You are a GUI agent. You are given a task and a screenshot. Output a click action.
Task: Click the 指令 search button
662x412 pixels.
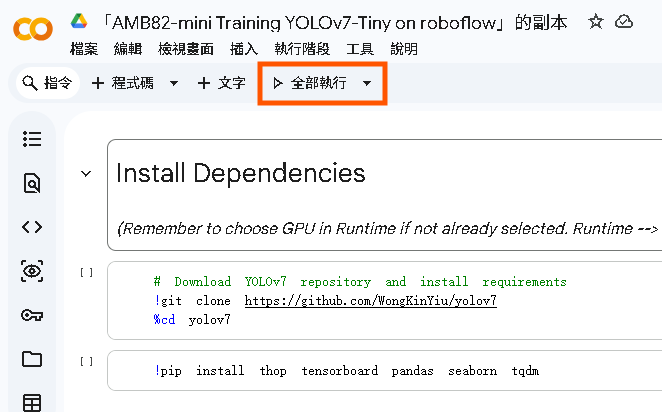tap(48, 83)
